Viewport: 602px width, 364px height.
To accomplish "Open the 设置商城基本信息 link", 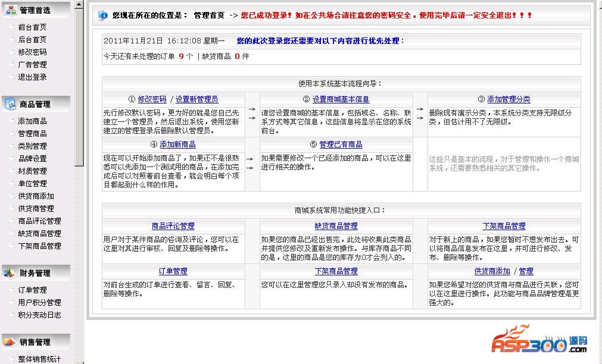I will [341, 99].
